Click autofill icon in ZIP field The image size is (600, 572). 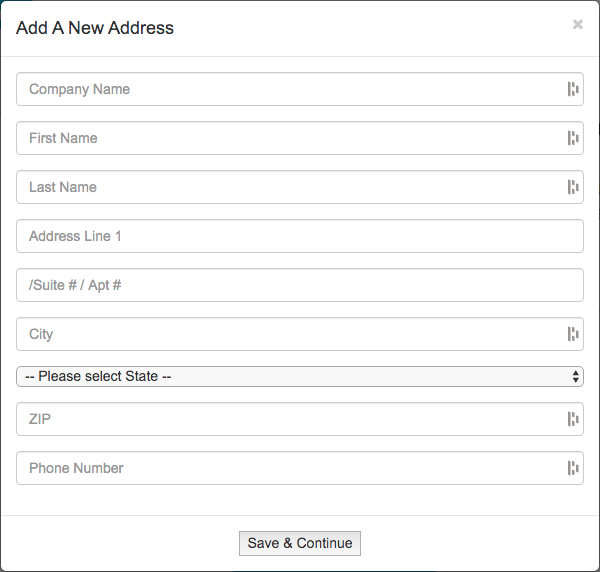pyautogui.click(x=573, y=419)
